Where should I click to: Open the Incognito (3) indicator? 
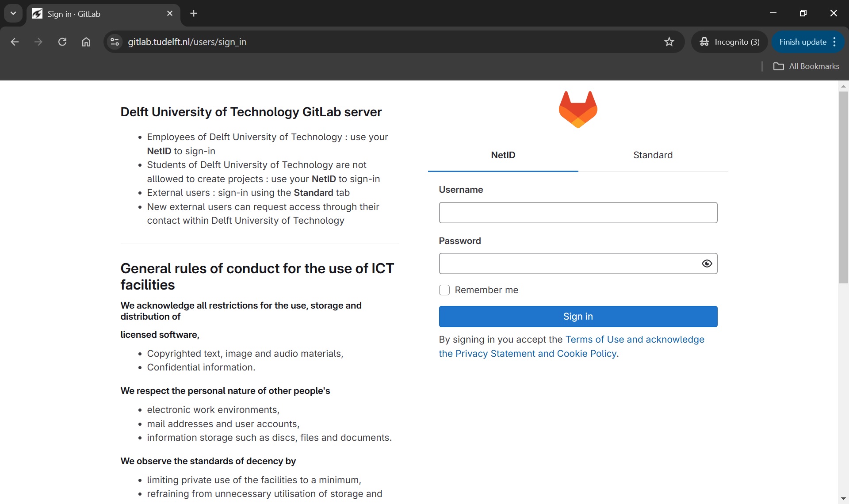pyautogui.click(x=730, y=42)
